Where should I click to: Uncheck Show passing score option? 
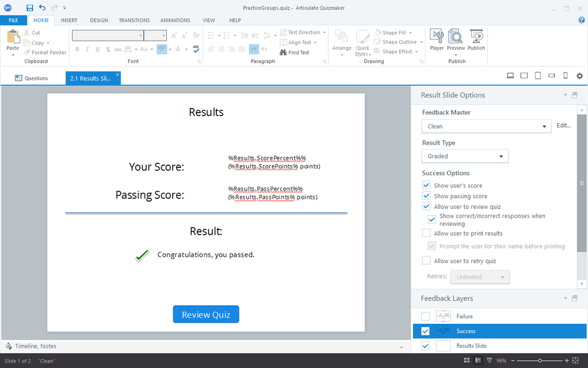(427, 196)
